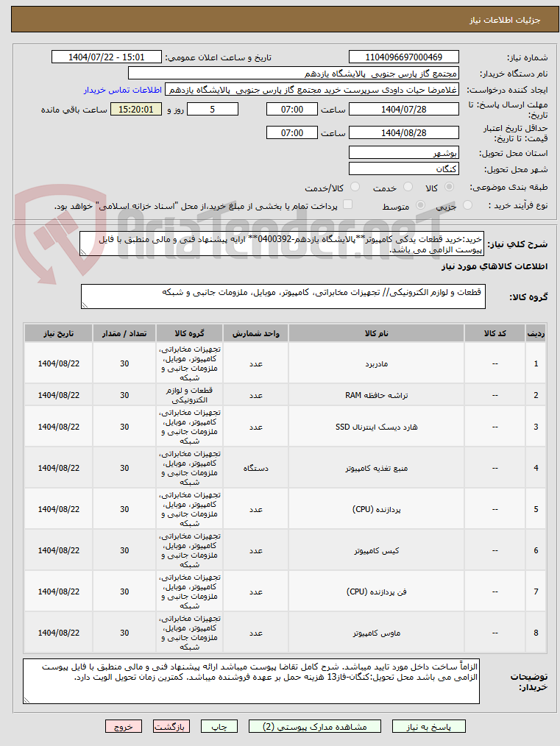
Task: Open مشاهده مدارک پیوستی (2) button
Action: (314, 726)
